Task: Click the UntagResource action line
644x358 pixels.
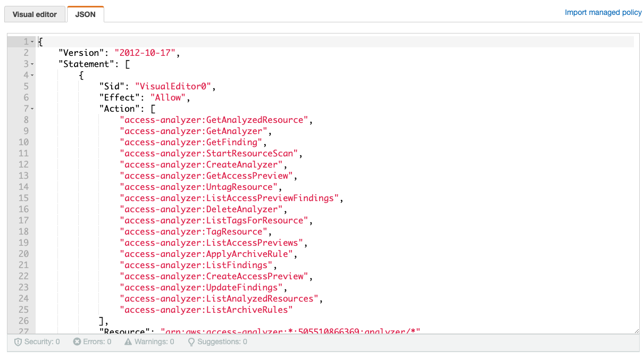Action: click(x=199, y=187)
